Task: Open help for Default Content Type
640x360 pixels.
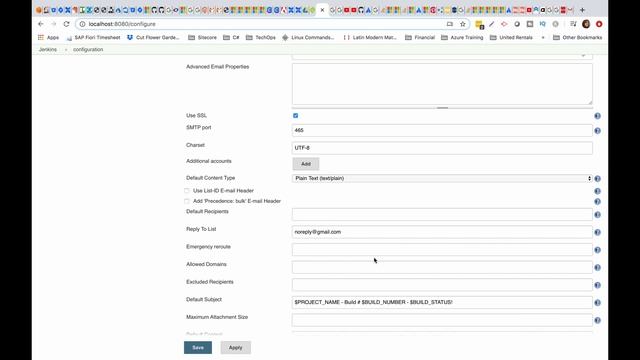Action: point(597,179)
